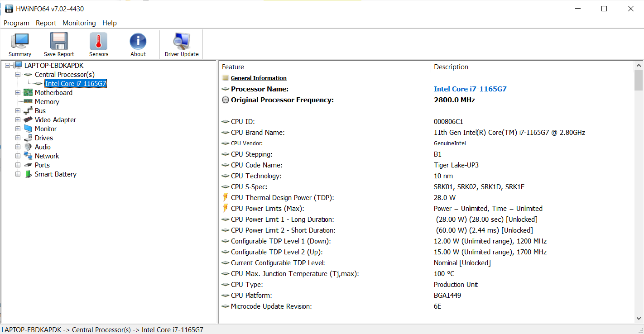
Task: Click the scrollbar up arrow in details pane
Action: [x=639, y=66]
